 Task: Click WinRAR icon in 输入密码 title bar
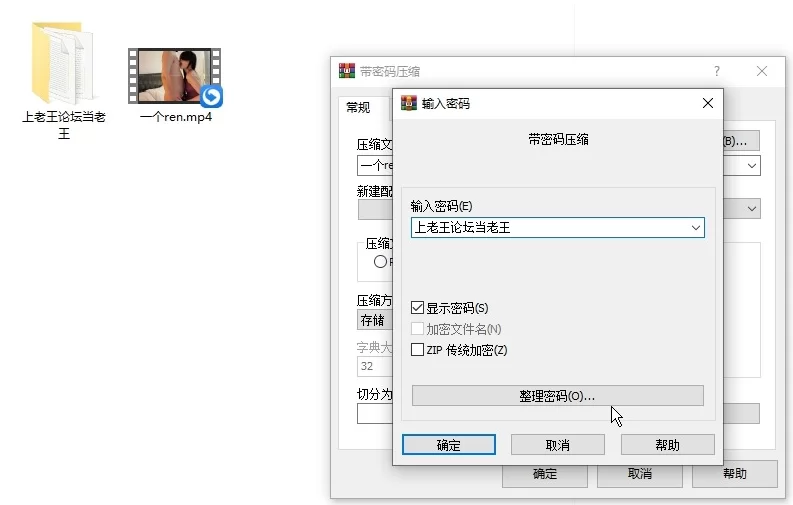click(x=409, y=103)
